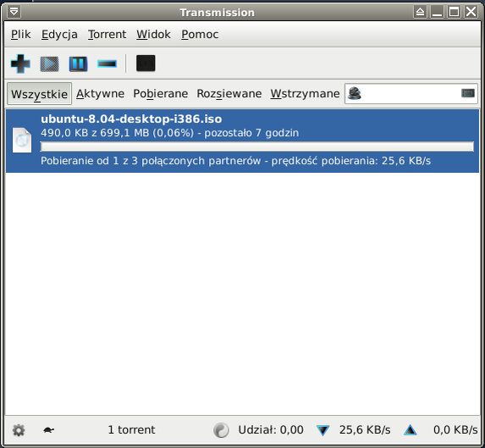This screenshot has width=485, height=448.
Task: Click the "Pobieranie od 1 z 3" status line
Action: 235,161
